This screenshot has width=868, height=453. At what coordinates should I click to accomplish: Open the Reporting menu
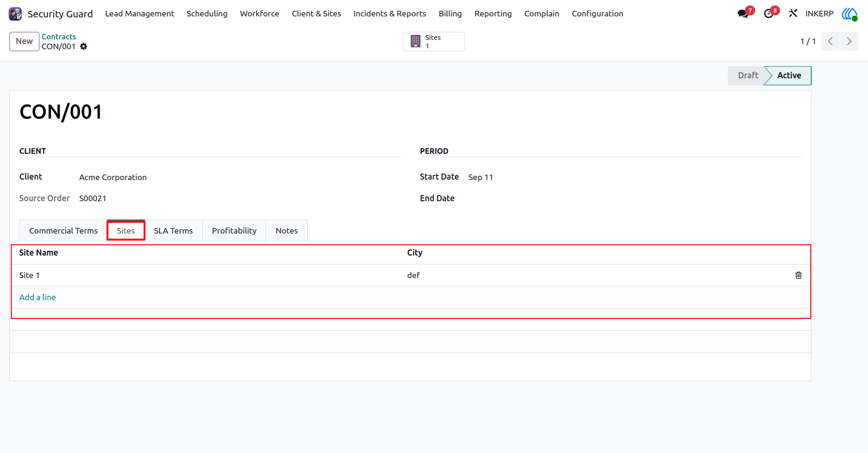click(493, 14)
